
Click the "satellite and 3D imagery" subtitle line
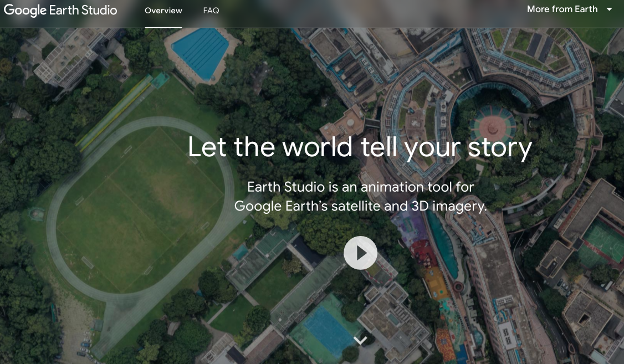(360, 206)
